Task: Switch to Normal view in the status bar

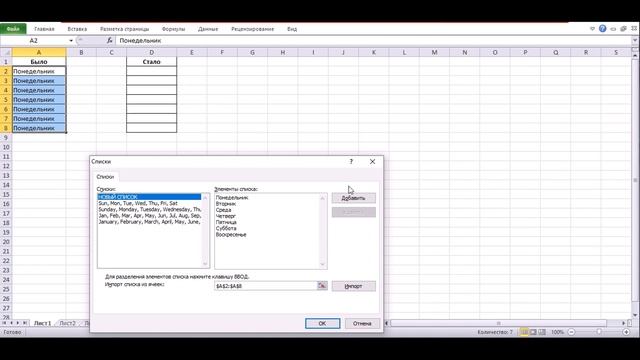Action: (x=524, y=332)
